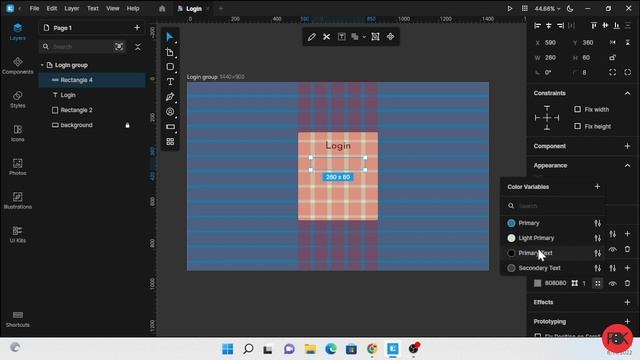
Task: Open the Components sidebar panel
Action: coord(18,65)
